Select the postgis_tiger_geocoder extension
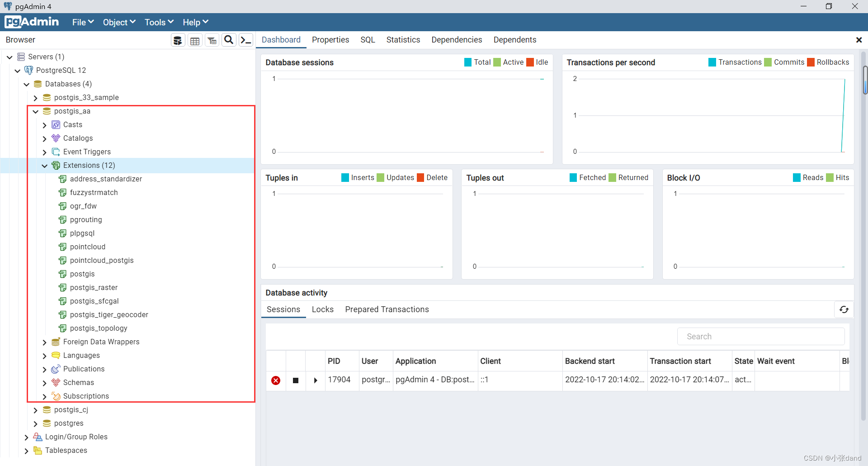This screenshot has height=466, width=868. [x=109, y=315]
